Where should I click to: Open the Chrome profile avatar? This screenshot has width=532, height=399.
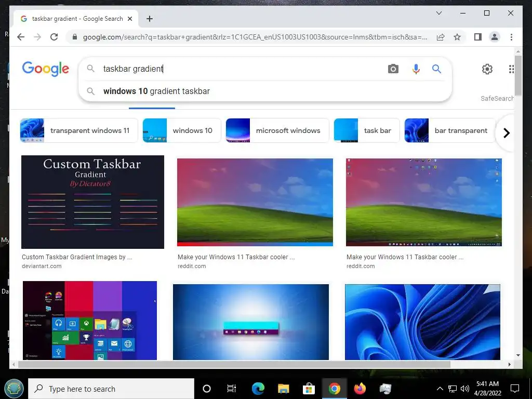pos(495,37)
